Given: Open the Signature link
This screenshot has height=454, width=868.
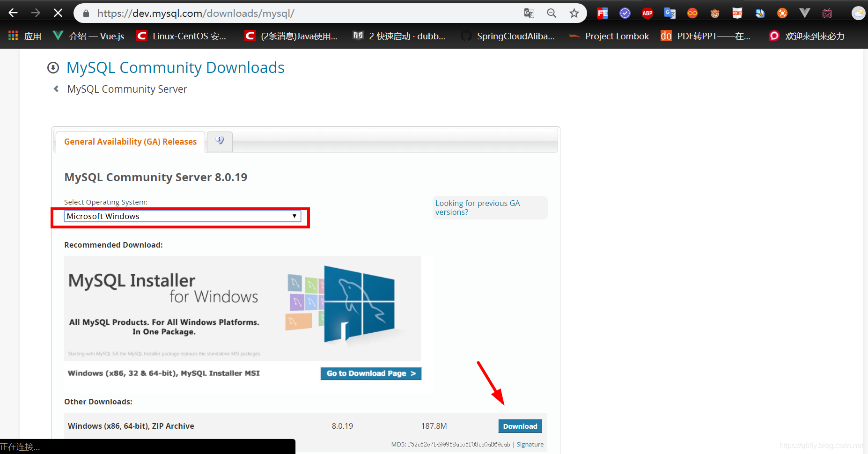Looking at the screenshot, I should click(530, 445).
